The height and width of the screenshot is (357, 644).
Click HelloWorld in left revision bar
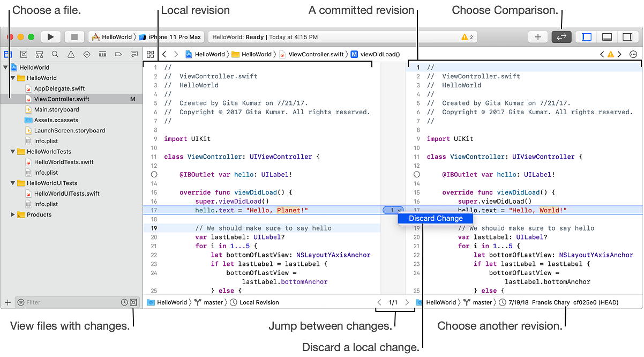167,302
